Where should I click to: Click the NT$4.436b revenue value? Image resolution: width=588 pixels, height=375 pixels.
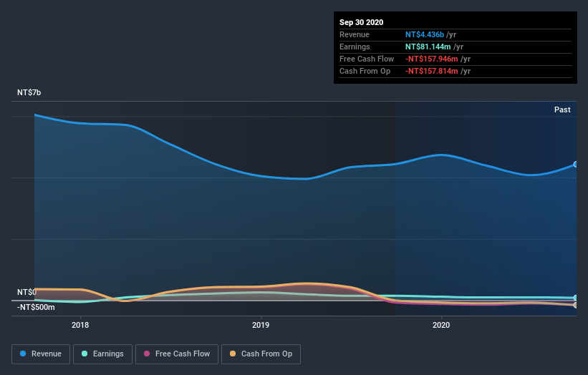point(425,34)
